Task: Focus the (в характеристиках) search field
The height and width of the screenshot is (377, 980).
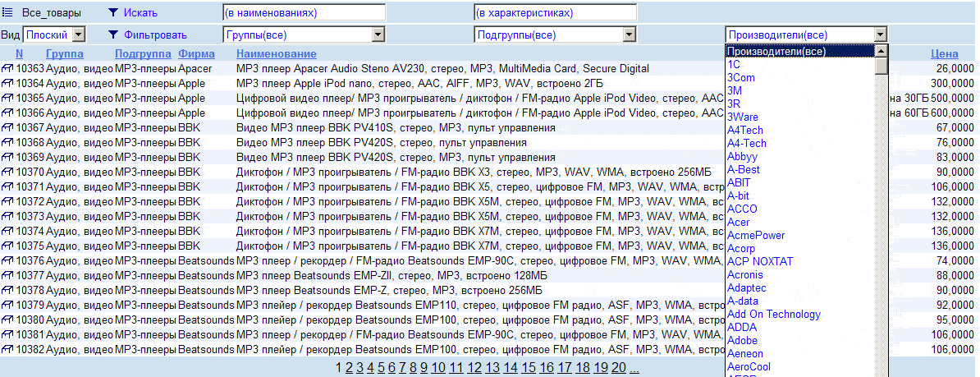Action: (x=556, y=12)
